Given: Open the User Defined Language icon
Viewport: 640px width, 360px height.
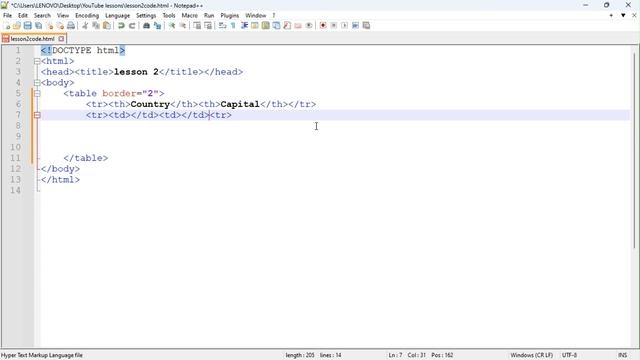Looking at the screenshot, I should (x=255, y=26).
